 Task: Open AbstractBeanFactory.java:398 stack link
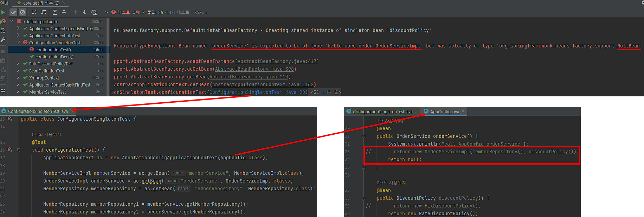click(255, 69)
